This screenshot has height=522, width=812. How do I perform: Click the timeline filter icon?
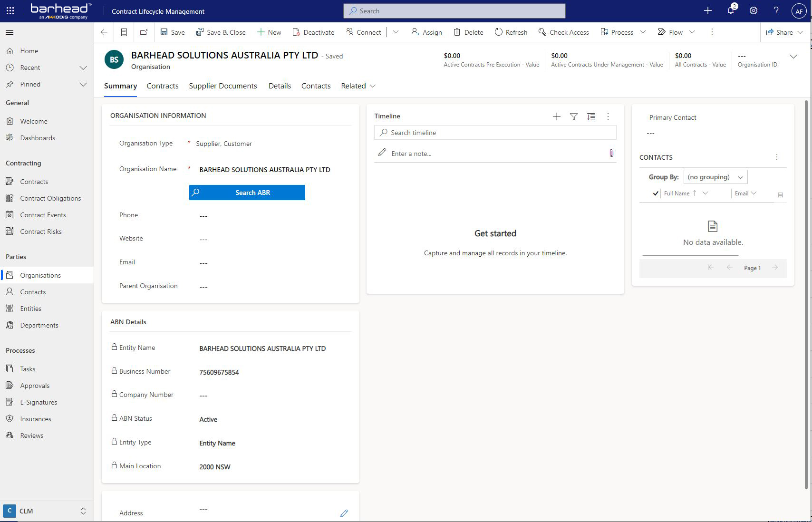tap(574, 116)
